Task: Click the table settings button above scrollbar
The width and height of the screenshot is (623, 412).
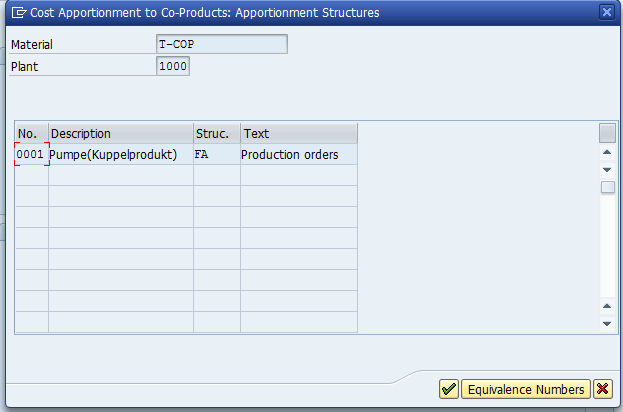Action: [607, 133]
